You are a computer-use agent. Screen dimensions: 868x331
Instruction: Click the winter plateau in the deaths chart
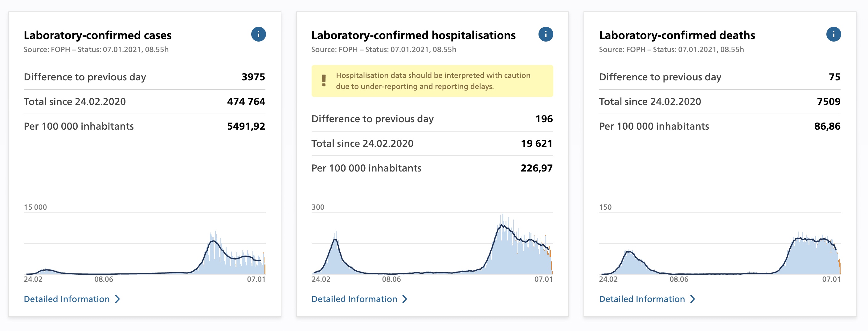[x=812, y=240]
